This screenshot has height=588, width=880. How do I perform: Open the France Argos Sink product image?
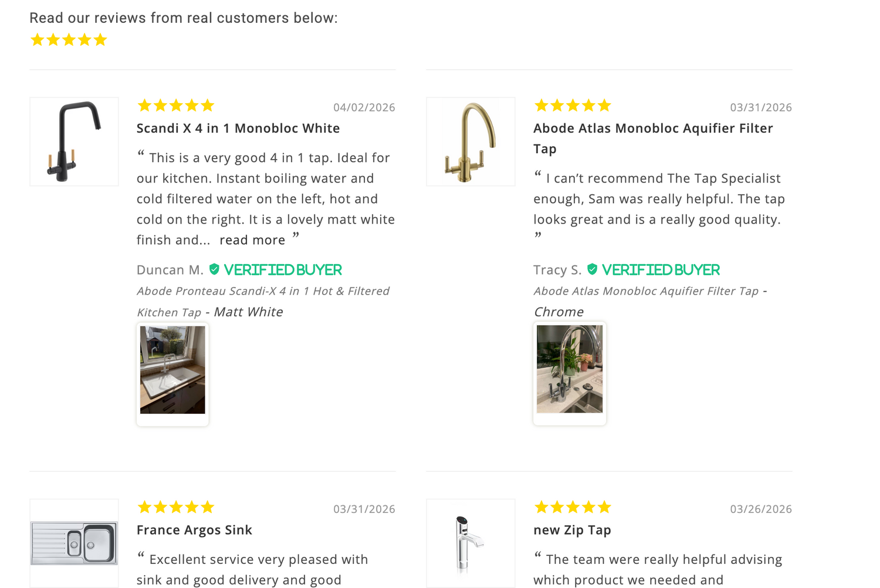74,543
